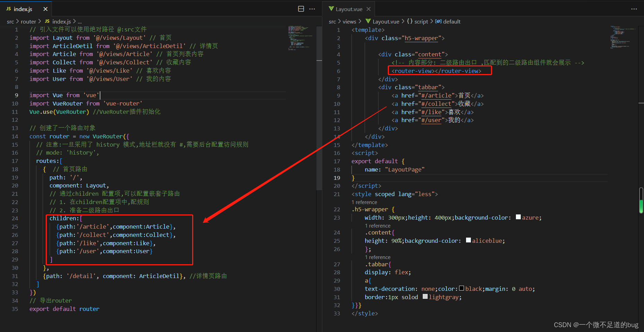Image resolution: width=644 pixels, height=332 pixels.
Task: Click the h5-wrapper class value
Action: click(421, 38)
